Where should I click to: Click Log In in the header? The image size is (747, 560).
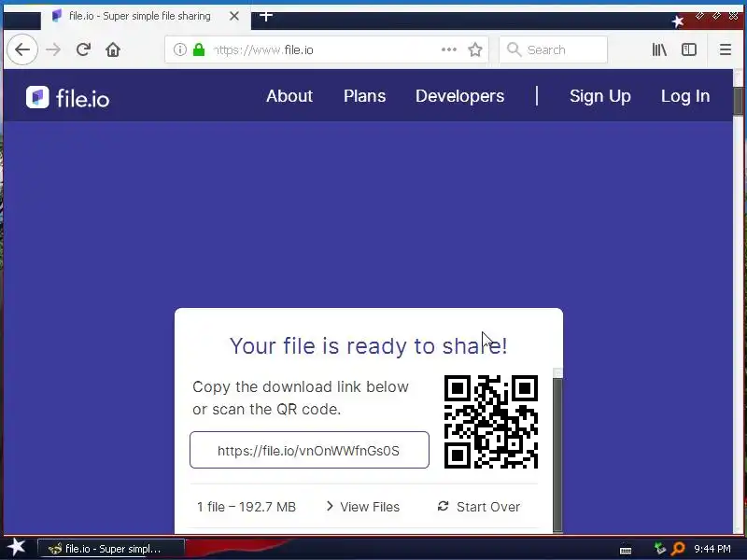[685, 96]
